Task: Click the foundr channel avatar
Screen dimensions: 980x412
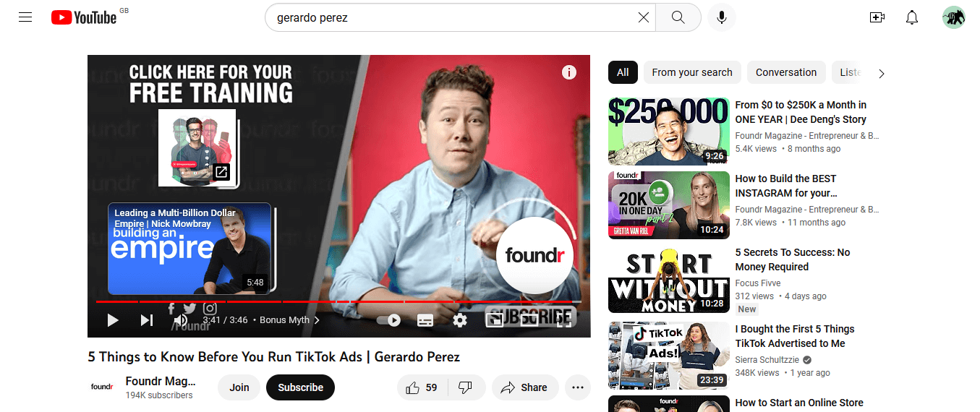Action: (x=102, y=387)
